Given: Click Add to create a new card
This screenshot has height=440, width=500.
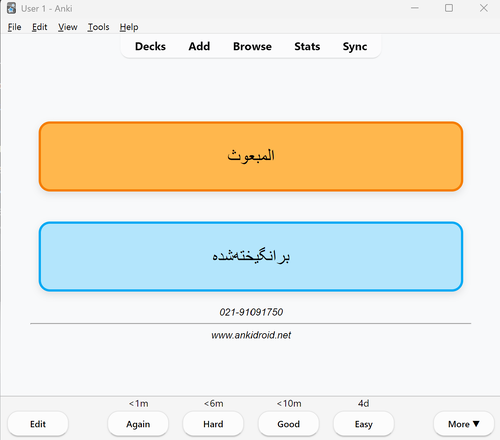Looking at the screenshot, I should click(199, 46).
